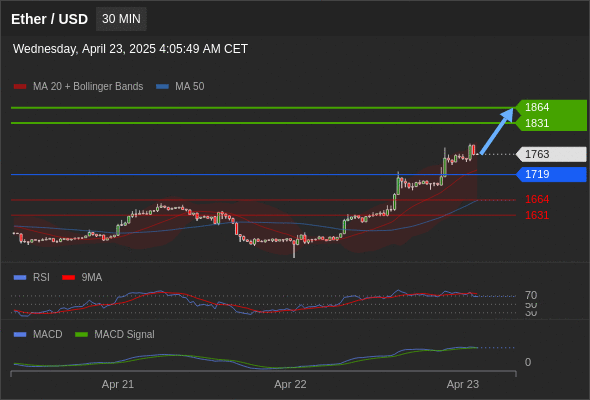
Task: Click the MACD Signal green legend swatch
Action: [x=81, y=335]
